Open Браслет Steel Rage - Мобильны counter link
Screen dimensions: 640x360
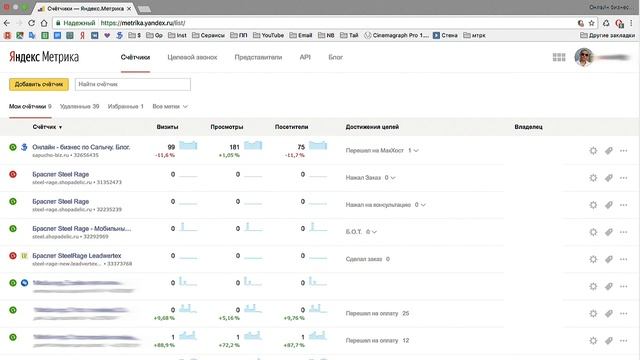click(82, 229)
